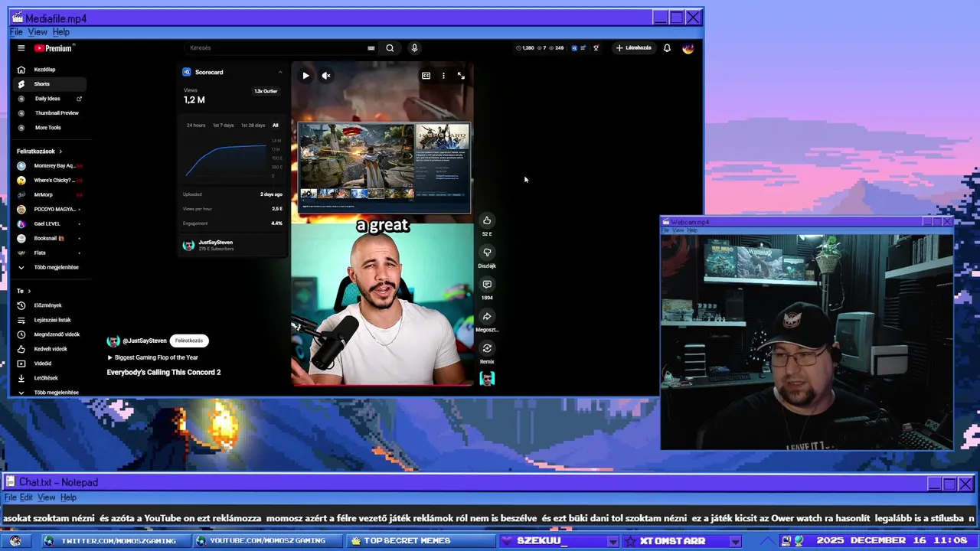
Task: Enter fullscreen on the Short
Action: [x=461, y=76]
